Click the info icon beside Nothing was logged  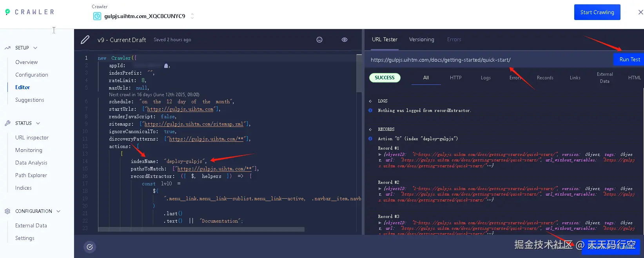[x=370, y=111]
